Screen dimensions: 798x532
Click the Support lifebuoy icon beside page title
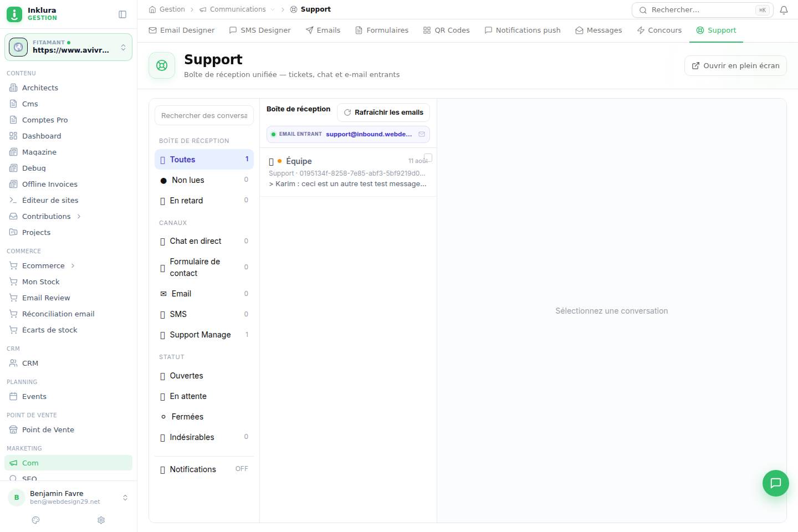(x=162, y=65)
